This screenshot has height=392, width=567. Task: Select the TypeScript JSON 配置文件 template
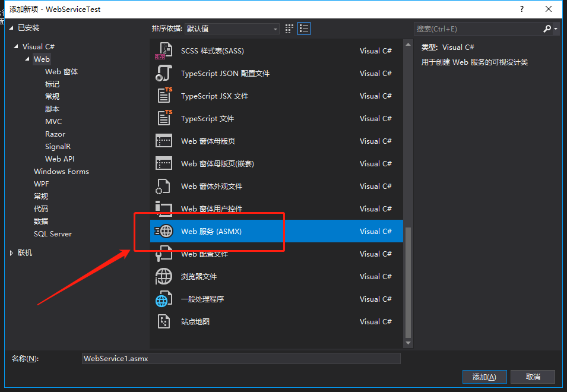pos(277,74)
